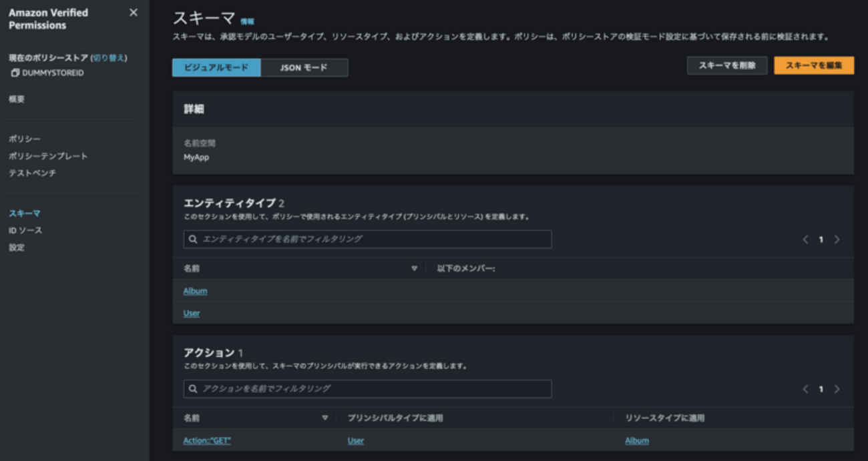The image size is (868, 461).
Task: Click the next page chevron in エンティティタイプ section
Action: [837, 239]
